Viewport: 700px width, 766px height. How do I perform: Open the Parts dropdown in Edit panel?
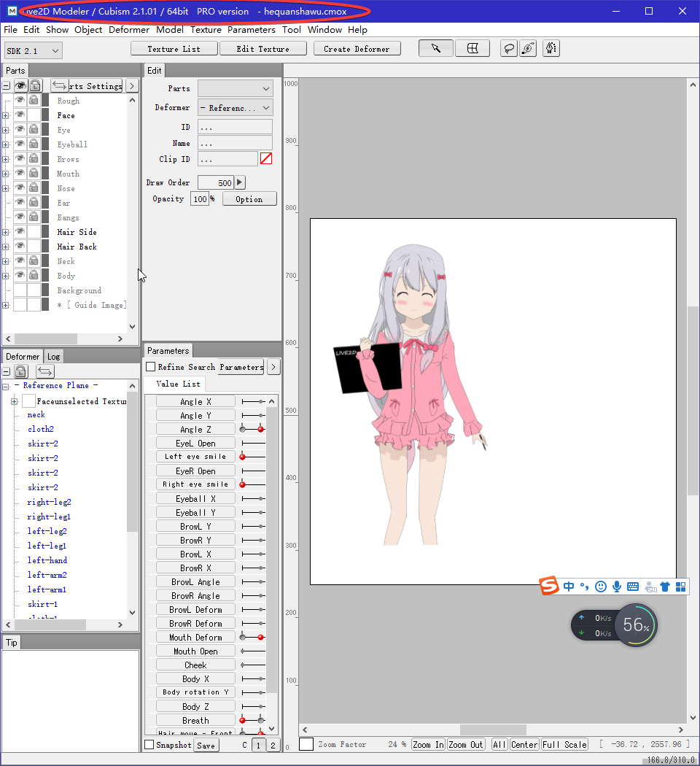(236, 88)
